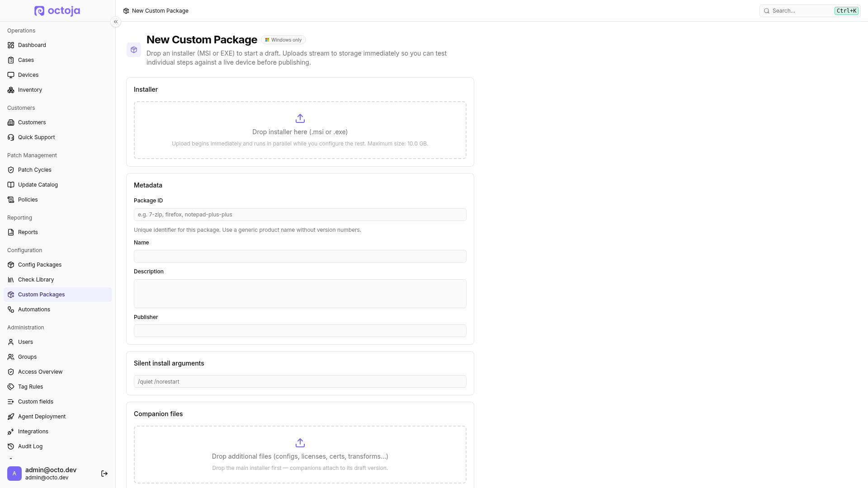Click the Customers building icon

coord(11,122)
